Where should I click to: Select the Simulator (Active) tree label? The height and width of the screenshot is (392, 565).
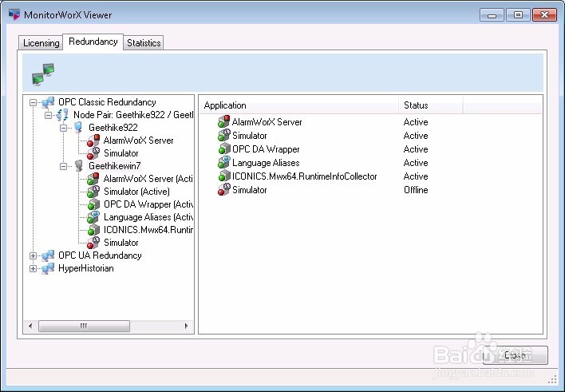[x=136, y=192]
